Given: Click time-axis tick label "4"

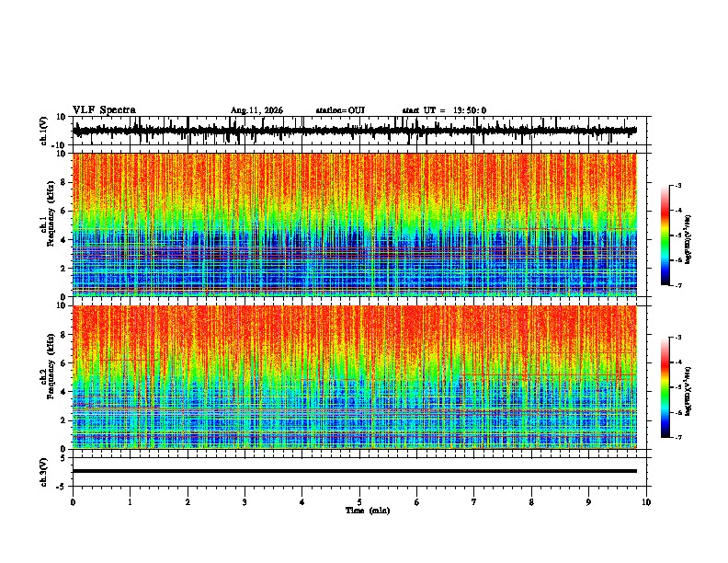Looking at the screenshot, I should coord(302,502).
